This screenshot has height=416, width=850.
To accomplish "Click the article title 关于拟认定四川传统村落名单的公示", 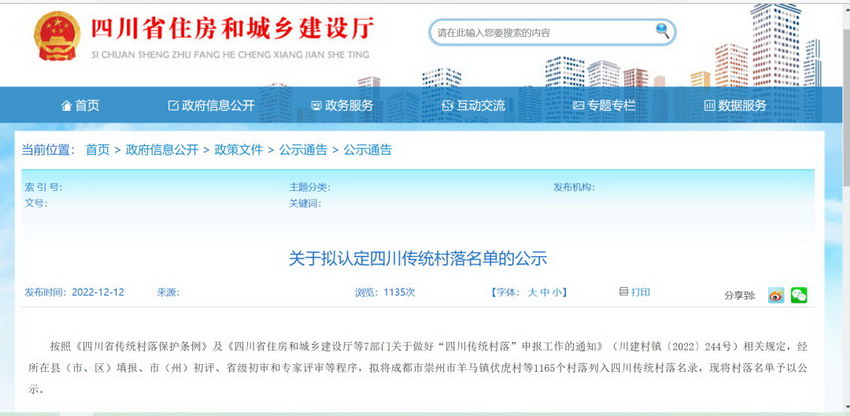I will (418, 259).
